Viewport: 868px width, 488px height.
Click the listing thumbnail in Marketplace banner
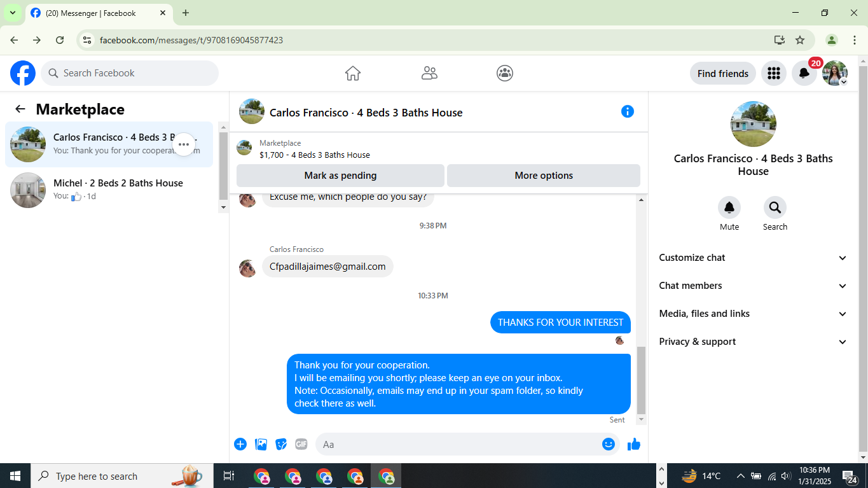tap(244, 148)
